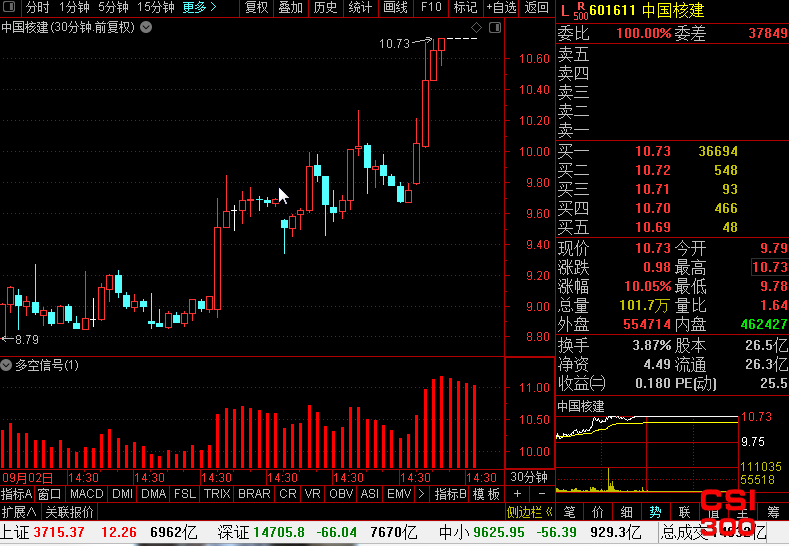Click the 买二 price 10.72
Image resolution: width=789 pixels, height=546 pixels.
(653, 170)
